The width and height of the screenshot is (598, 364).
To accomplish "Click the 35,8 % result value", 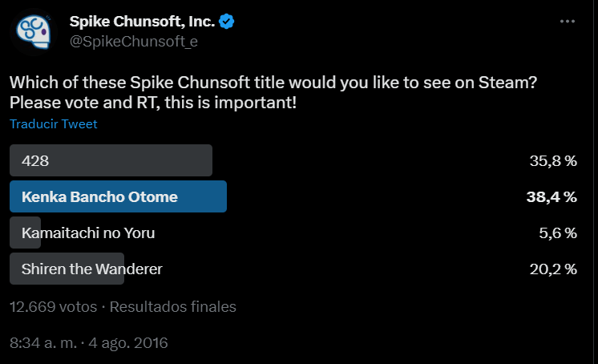I will click(x=553, y=160).
